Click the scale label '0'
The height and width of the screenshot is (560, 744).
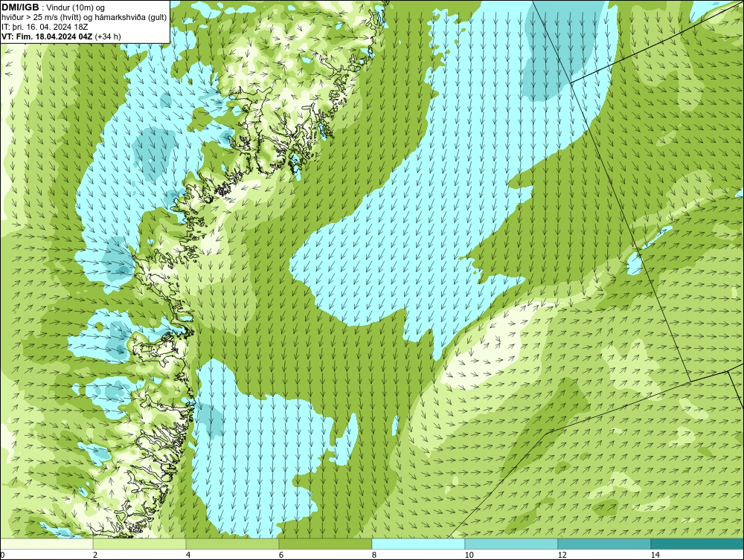(x=2, y=556)
